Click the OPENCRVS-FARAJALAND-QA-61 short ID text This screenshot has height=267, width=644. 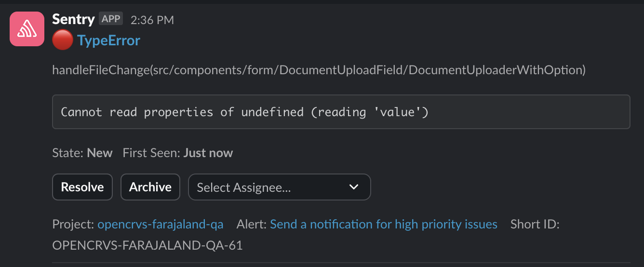147,245
